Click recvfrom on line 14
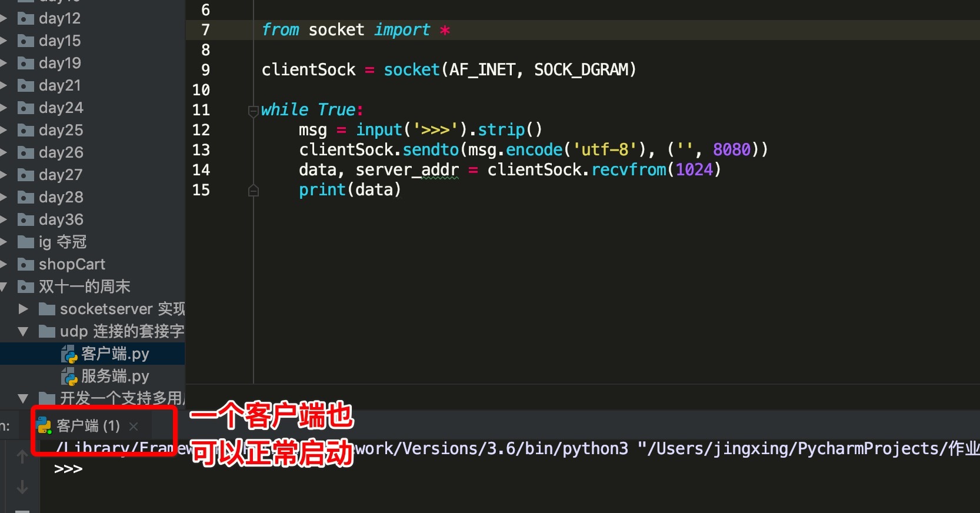Viewport: 980px width, 513px height. coord(629,170)
